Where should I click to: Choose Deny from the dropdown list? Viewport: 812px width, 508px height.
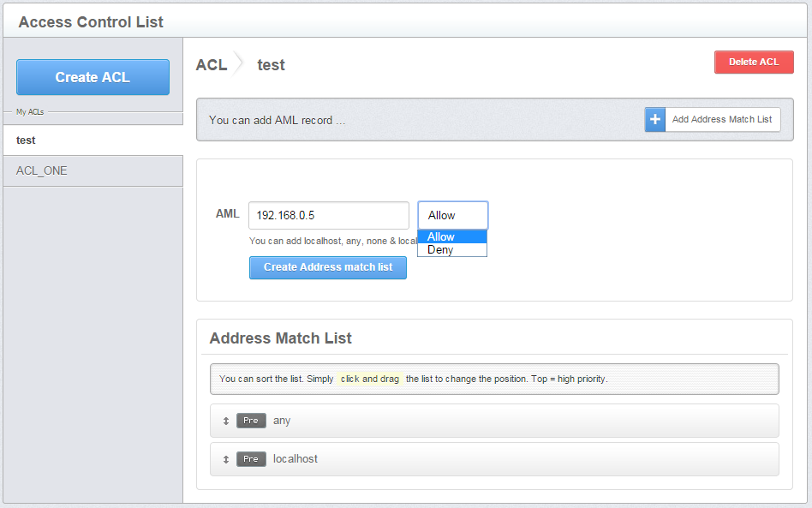pos(441,250)
